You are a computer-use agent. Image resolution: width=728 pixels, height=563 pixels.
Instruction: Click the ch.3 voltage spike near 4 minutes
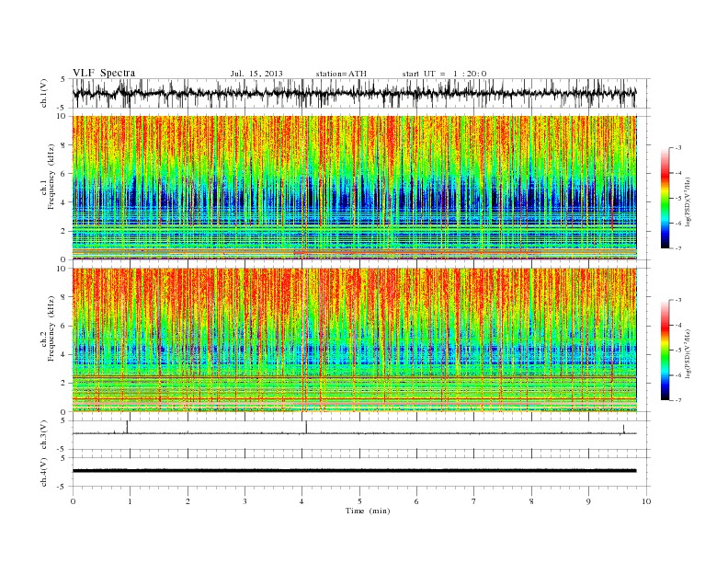pyautogui.click(x=306, y=427)
